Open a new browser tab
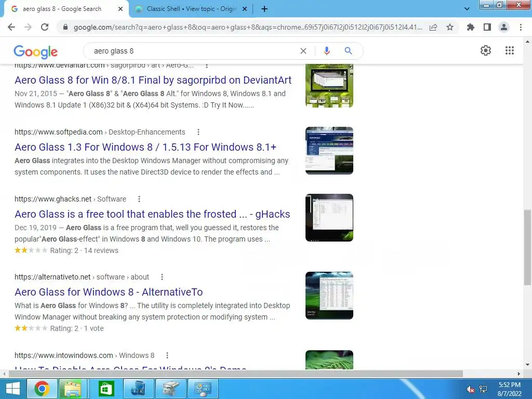The image size is (532, 399). pos(264,9)
